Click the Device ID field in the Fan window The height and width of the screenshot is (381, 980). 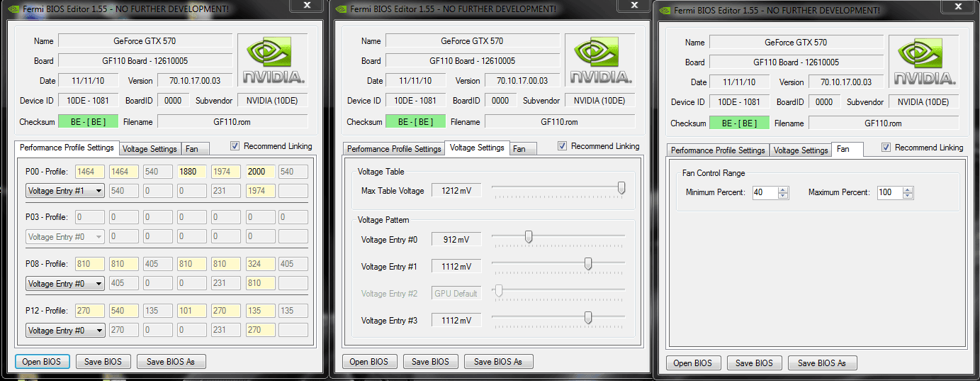point(739,101)
